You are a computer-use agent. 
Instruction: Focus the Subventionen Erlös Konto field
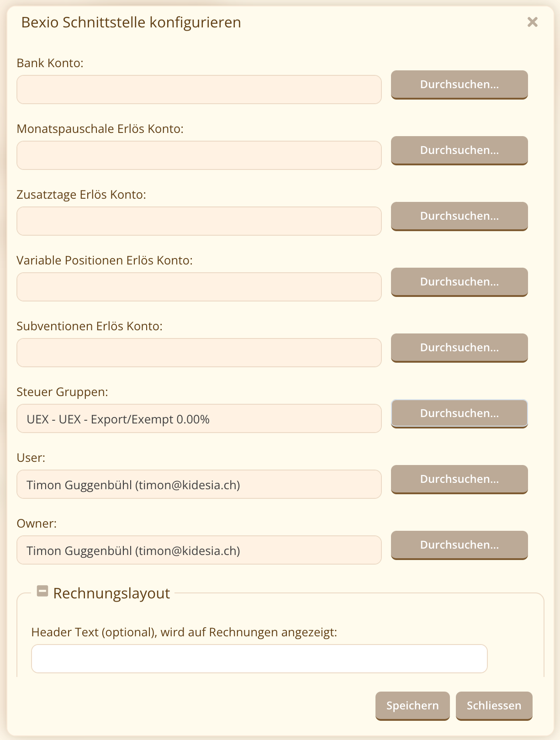[x=199, y=353]
